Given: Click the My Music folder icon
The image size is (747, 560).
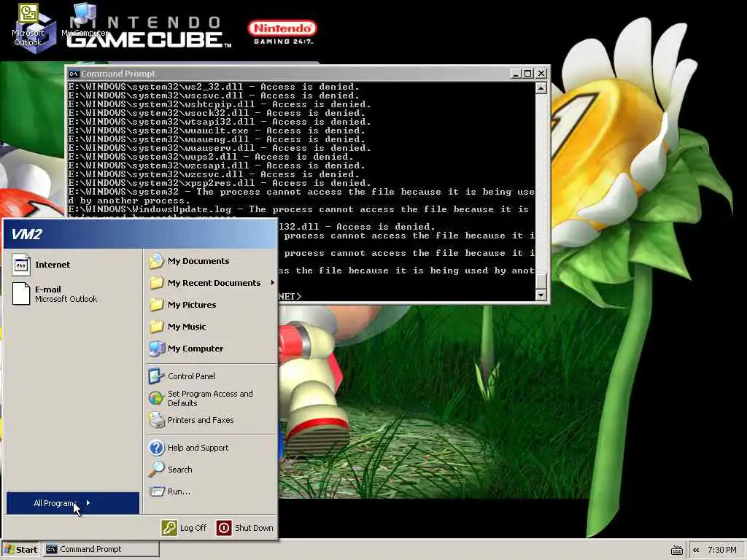Looking at the screenshot, I should coord(156,327).
